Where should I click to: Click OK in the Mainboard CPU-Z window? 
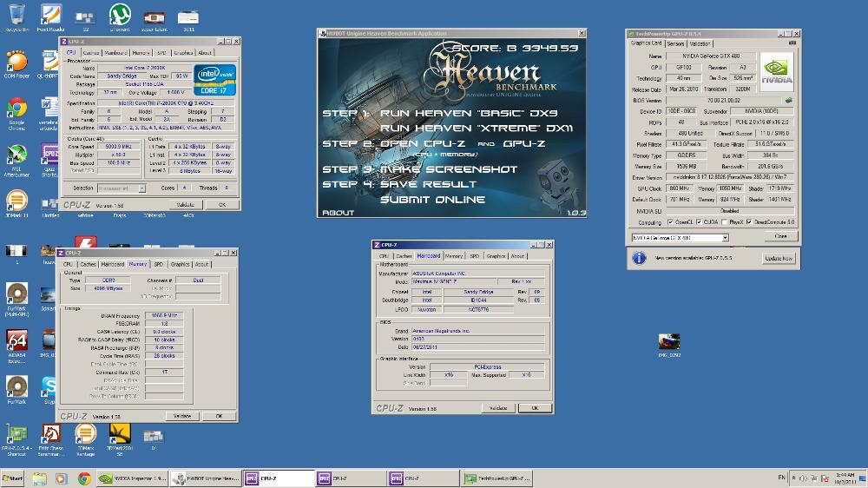pyautogui.click(x=535, y=408)
